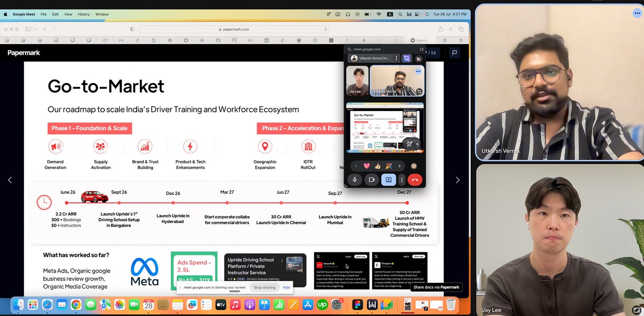This screenshot has width=644, height=316.
Task: Select shared screen preview in Meet popup
Action: (385, 128)
